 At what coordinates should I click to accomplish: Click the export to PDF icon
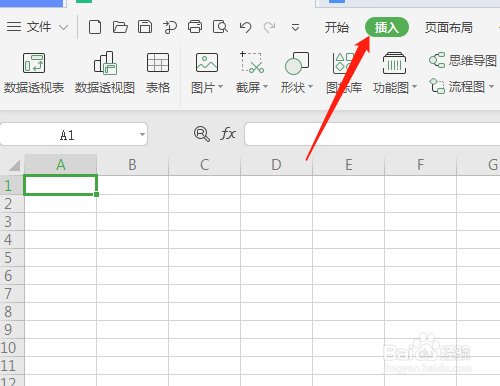pyautogui.click(x=170, y=27)
